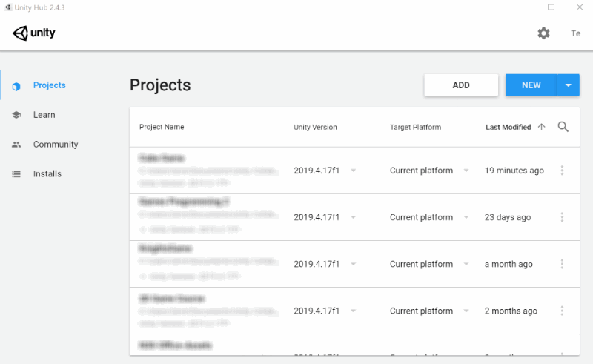Expand the NEW button dropdown arrow
The height and width of the screenshot is (364, 593).
coord(568,85)
